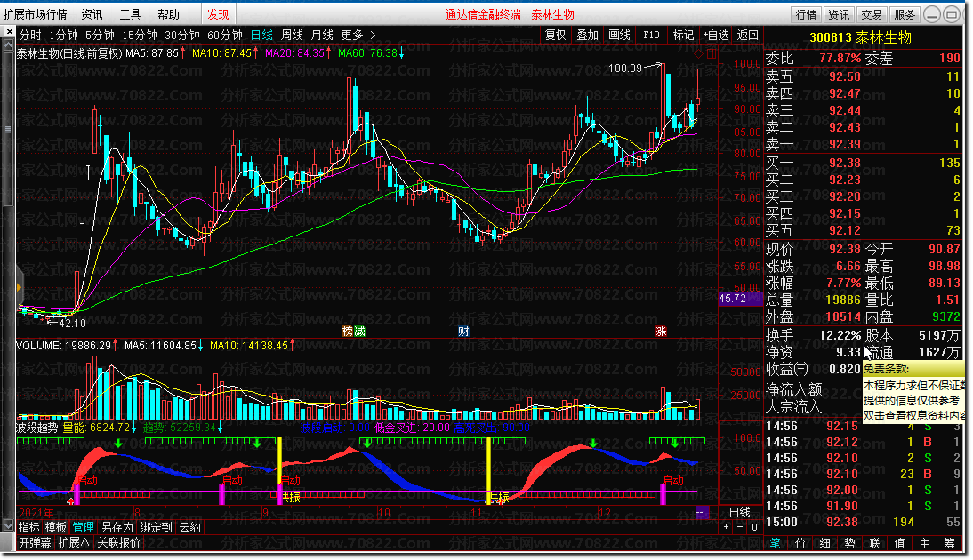Image resolution: width=973 pixels, height=560 pixels.
Task: Open the 笔 tick-by-tick tab
Action: pyautogui.click(x=775, y=543)
